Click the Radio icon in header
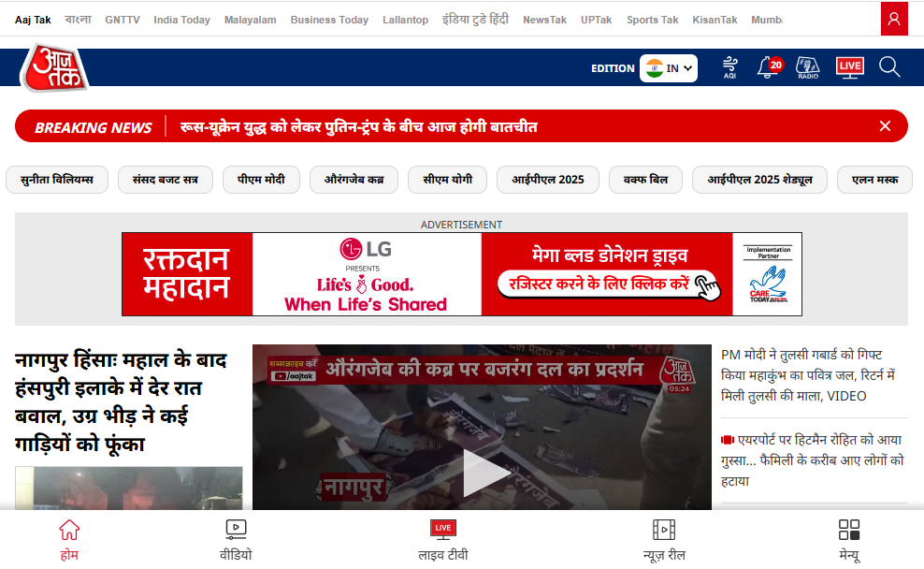Screen dimensions: 924x569 (x=807, y=67)
